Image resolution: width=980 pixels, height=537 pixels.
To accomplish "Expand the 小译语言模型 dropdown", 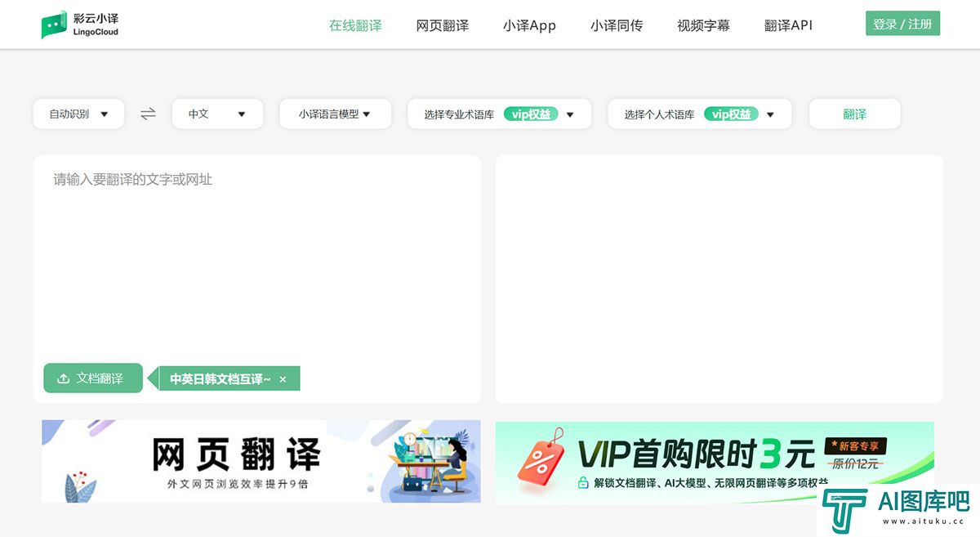I will (335, 114).
